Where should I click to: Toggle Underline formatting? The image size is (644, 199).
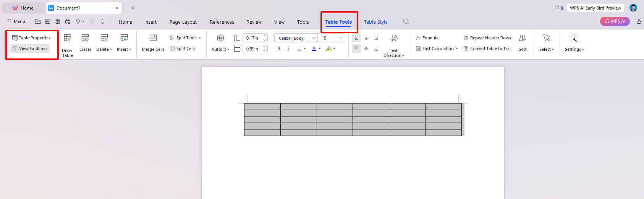(x=299, y=49)
